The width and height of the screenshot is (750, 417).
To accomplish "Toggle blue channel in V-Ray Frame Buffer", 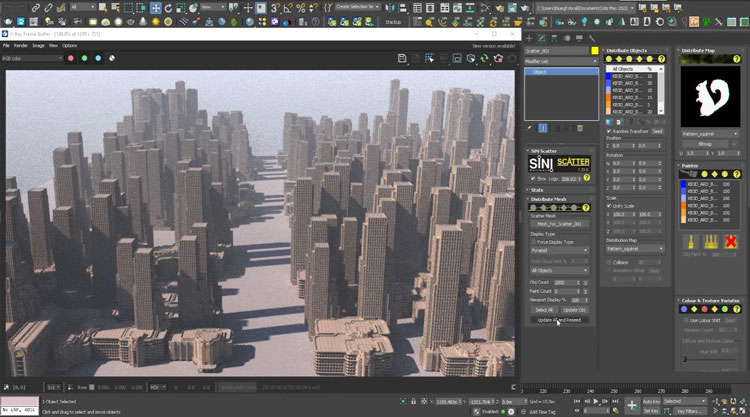I will click(x=98, y=58).
